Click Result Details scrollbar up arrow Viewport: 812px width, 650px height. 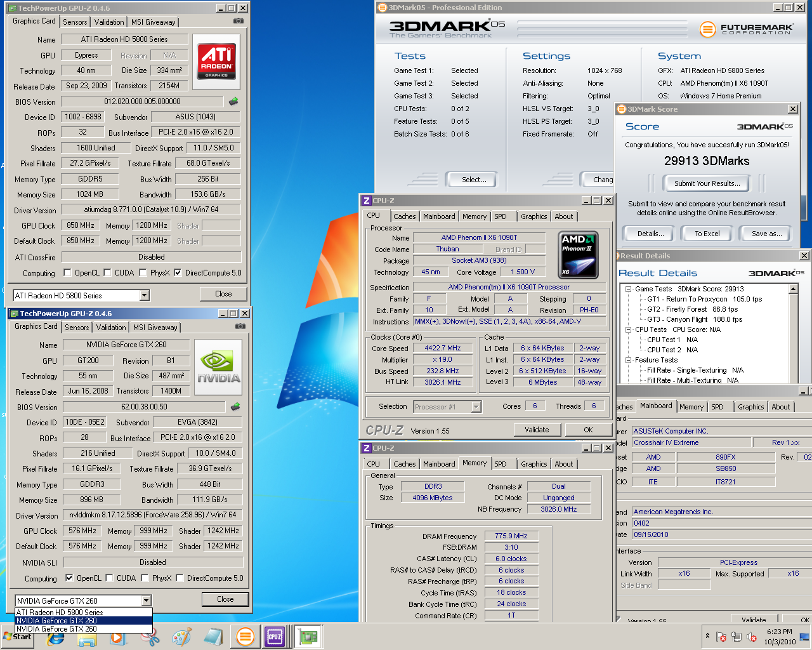point(793,289)
